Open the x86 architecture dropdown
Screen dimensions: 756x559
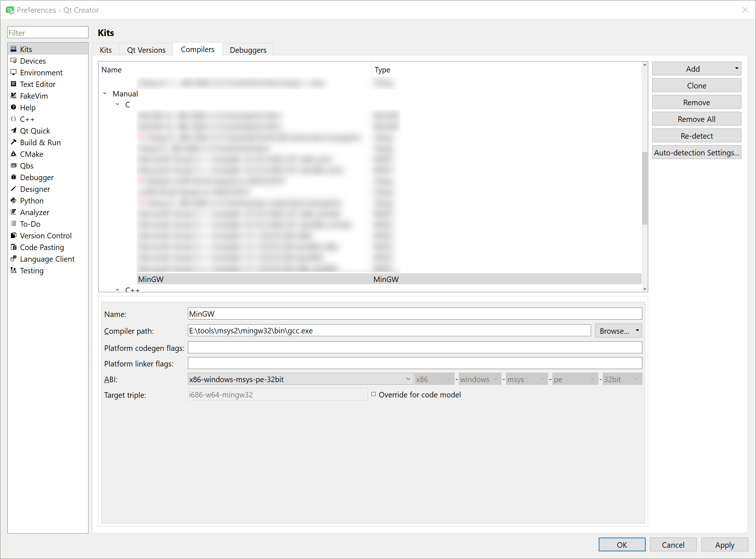coord(434,379)
